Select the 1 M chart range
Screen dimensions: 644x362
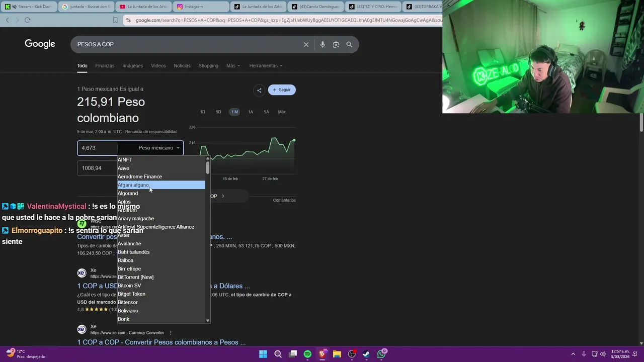coord(234,112)
